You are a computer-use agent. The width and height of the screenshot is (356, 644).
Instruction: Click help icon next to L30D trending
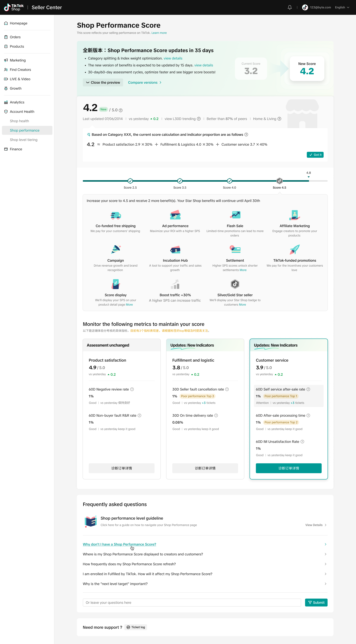tap(199, 119)
